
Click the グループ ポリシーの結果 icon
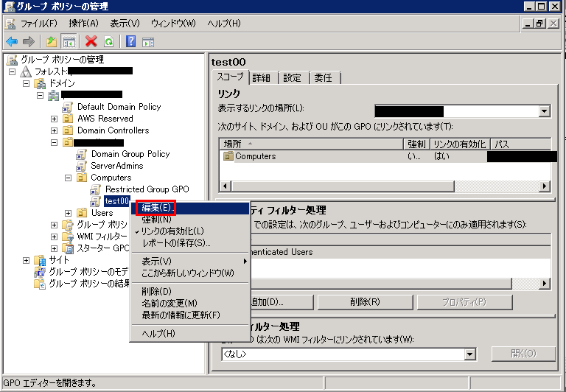40,284
